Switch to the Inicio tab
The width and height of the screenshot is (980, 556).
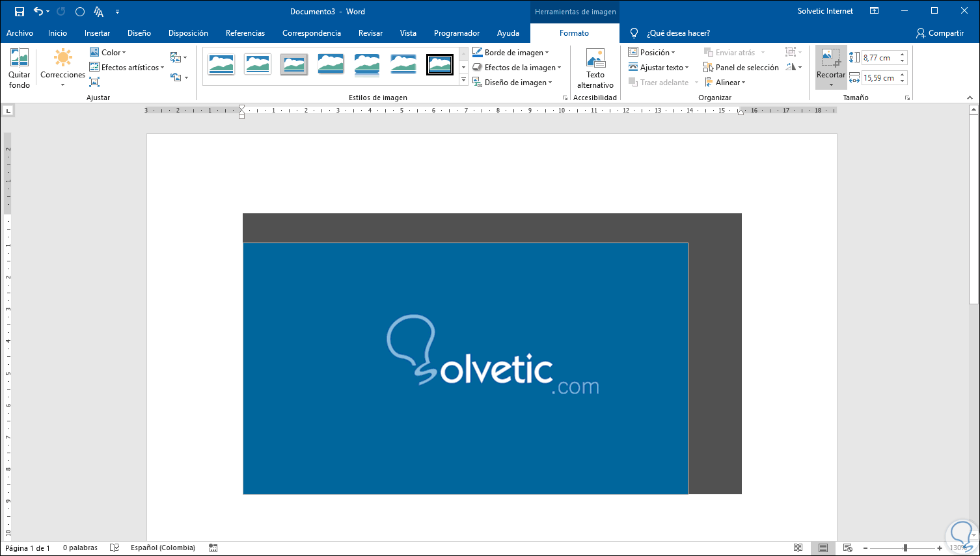pos(57,33)
